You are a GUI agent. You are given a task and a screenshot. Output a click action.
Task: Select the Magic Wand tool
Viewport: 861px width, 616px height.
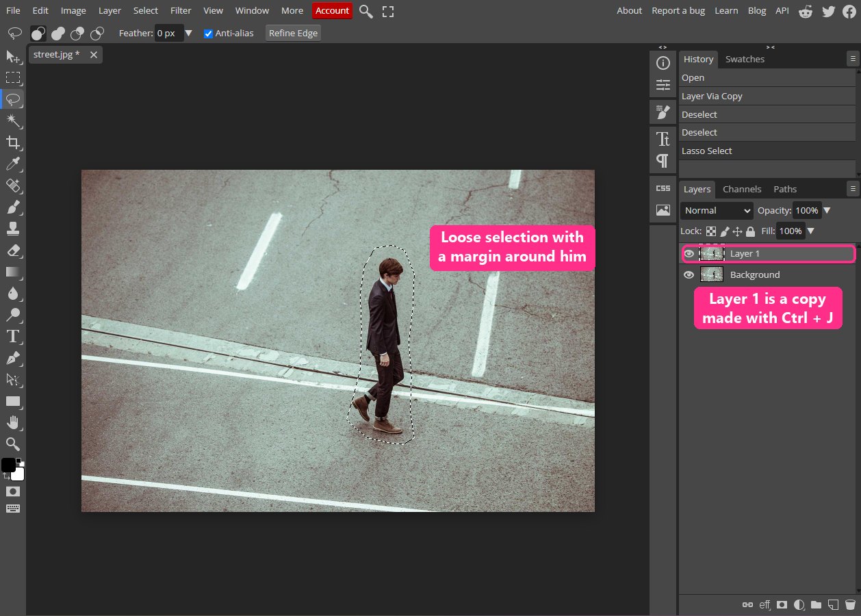point(13,121)
